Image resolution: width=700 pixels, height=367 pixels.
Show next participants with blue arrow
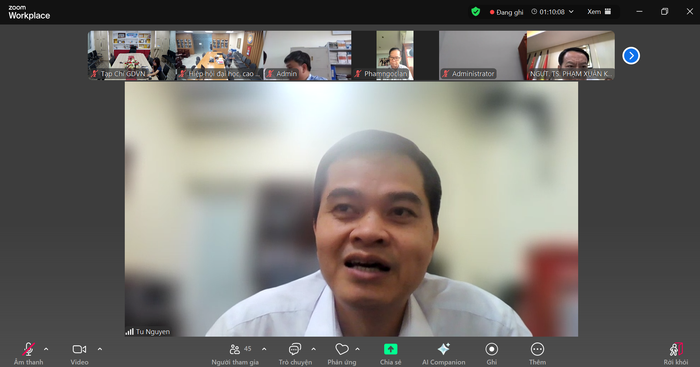coord(631,55)
